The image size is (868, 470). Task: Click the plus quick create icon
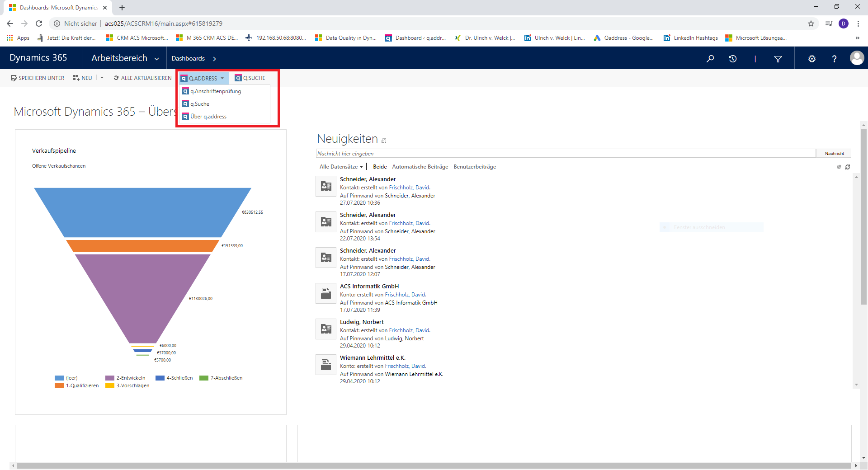[x=755, y=59]
